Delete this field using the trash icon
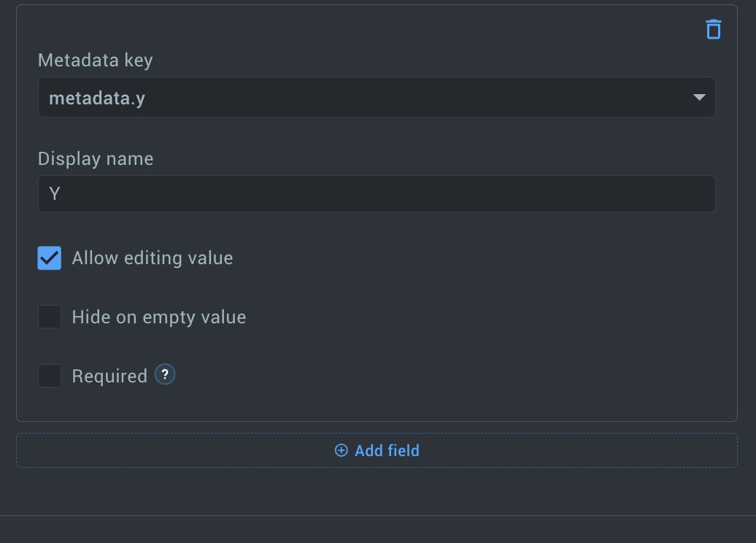Screen dimensions: 756x543 tap(714, 29)
